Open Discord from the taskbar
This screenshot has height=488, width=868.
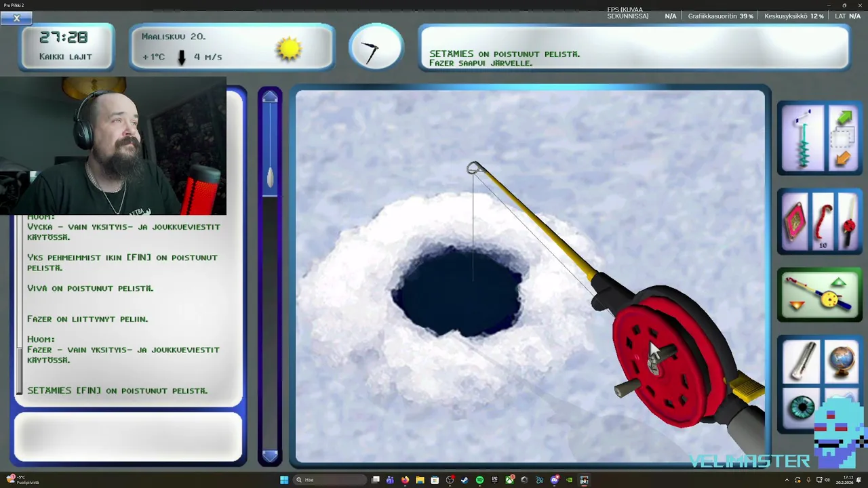pos(555,480)
